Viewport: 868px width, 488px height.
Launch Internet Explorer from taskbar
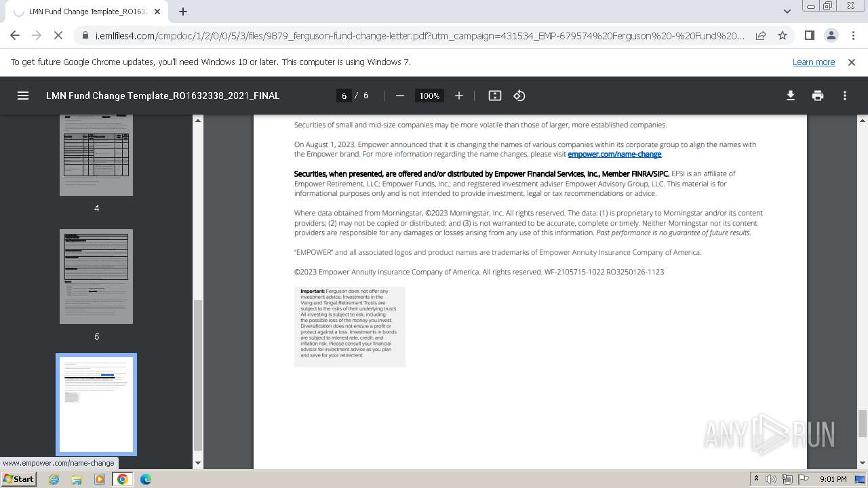point(54,479)
